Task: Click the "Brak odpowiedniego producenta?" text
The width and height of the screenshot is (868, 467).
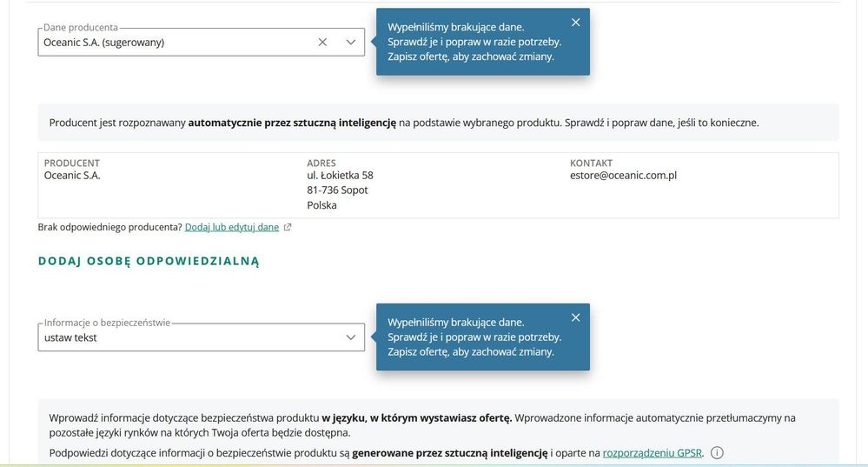Action: [109, 227]
